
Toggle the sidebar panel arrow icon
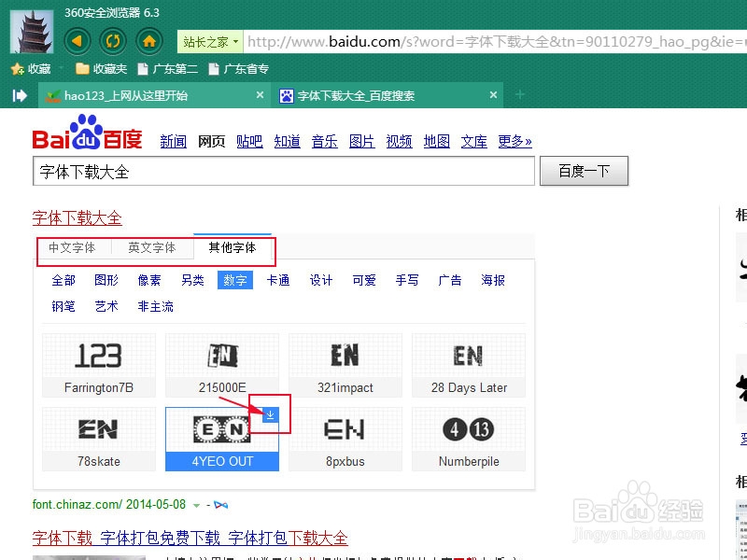[20, 96]
